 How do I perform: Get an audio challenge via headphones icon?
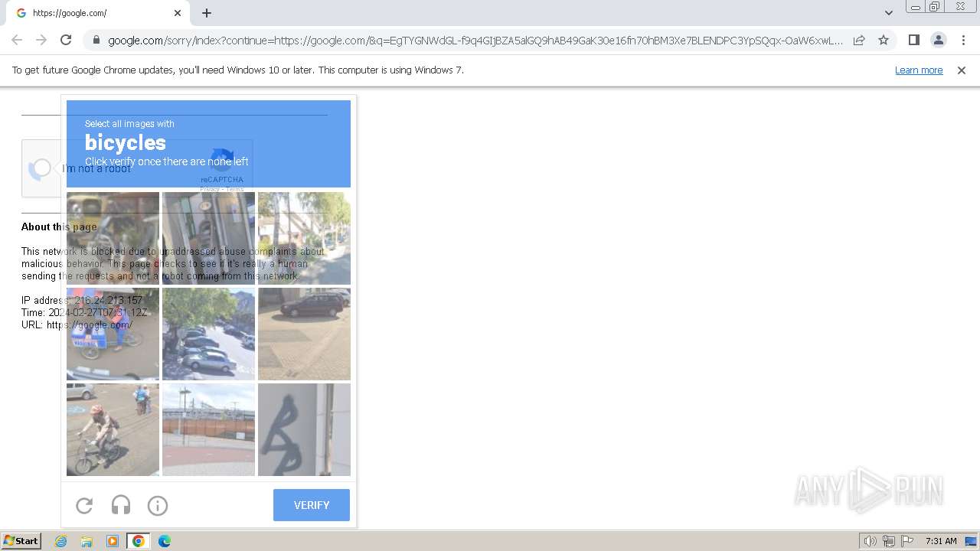(x=121, y=505)
